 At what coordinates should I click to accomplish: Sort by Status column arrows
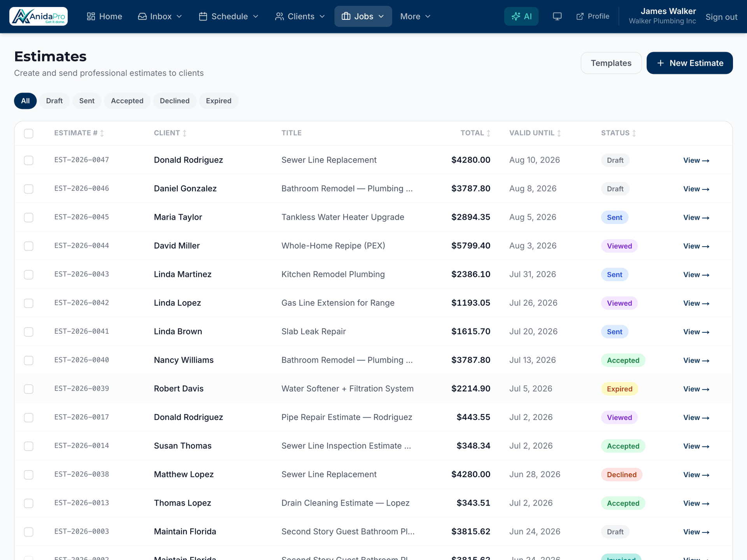(x=634, y=133)
